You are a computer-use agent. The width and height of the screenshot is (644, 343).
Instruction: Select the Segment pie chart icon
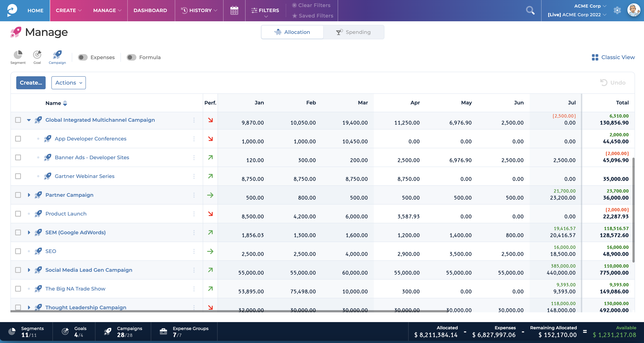[18, 54]
